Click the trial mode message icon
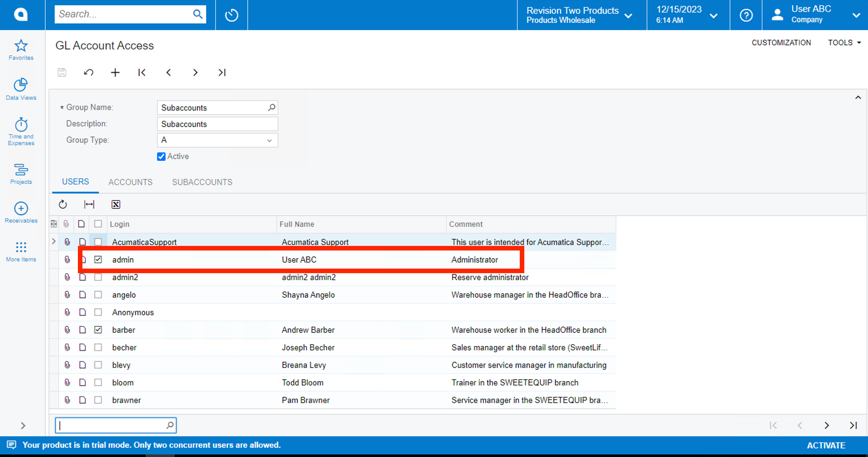Viewport: 868px width, 457px height. tap(11, 445)
